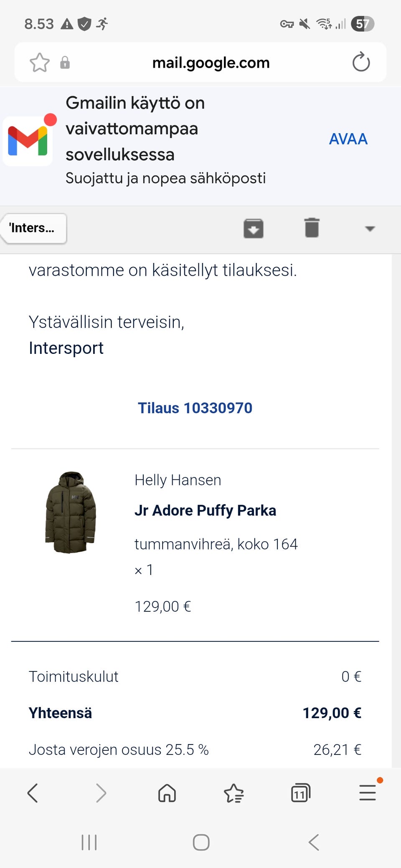Image resolution: width=401 pixels, height=868 pixels.
Task: Tap the Gmail app logo
Action: click(x=28, y=141)
